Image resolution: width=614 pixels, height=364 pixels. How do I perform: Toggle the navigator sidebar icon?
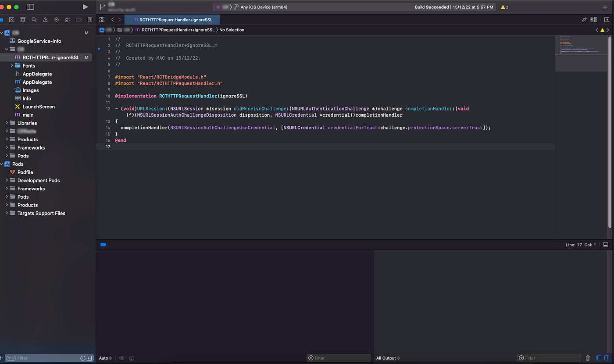(30, 7)
